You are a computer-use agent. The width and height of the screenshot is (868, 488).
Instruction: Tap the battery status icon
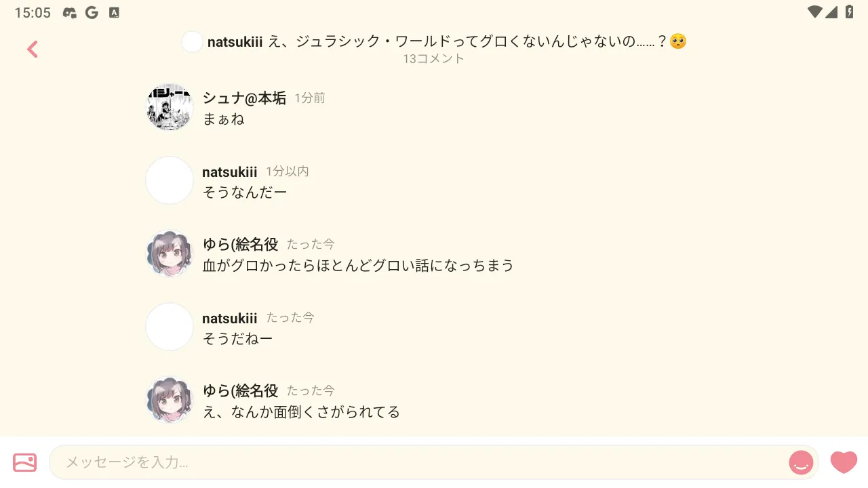point(850,12)
